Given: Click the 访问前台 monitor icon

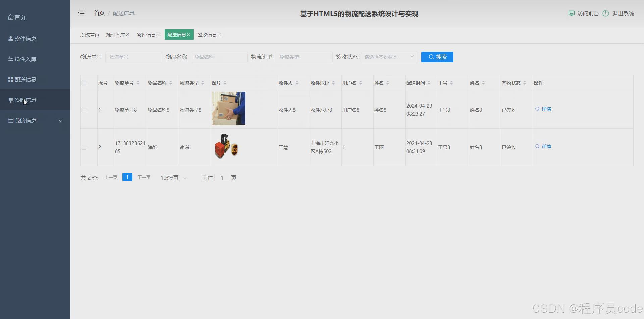Looking at the screenshot, I should tap(571, 13).
